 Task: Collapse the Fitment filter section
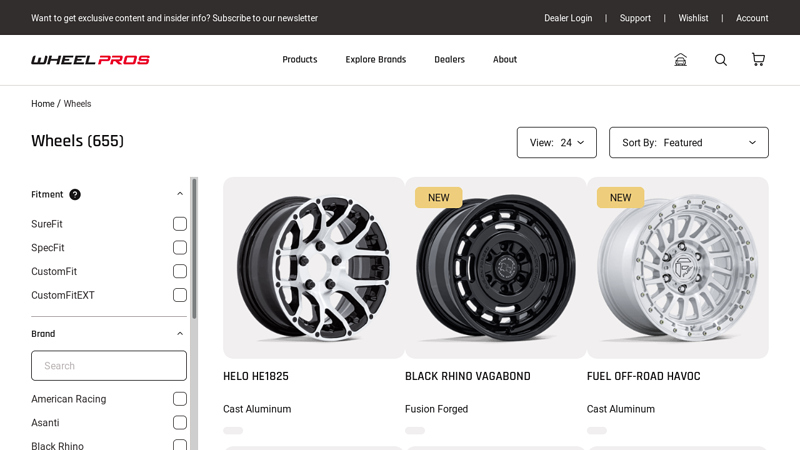click(x=180, y=194)
